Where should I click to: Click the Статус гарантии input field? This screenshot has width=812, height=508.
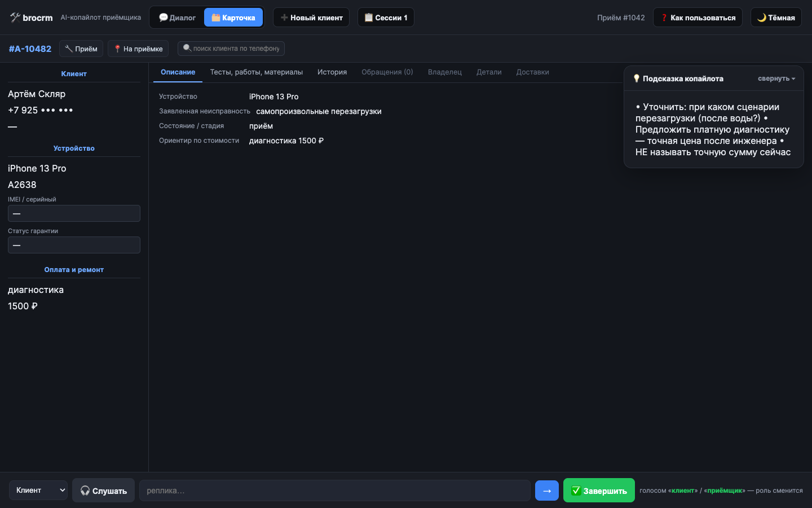point(74,245)
